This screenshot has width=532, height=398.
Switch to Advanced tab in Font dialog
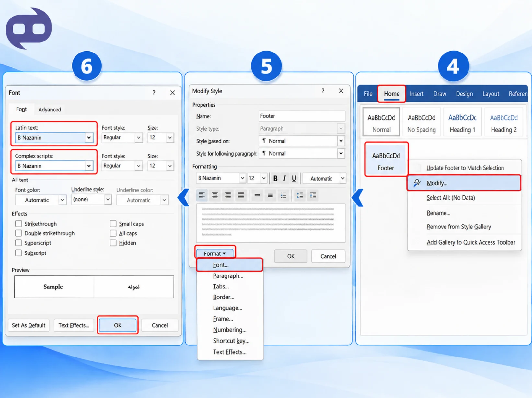pyautogui.click(x=50, y=110)
